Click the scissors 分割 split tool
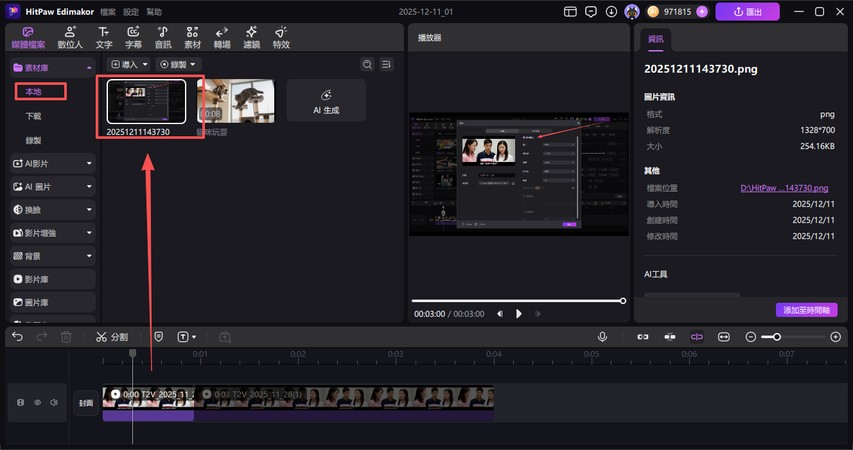Screen dimensions: 853x450 click(111, 337)
